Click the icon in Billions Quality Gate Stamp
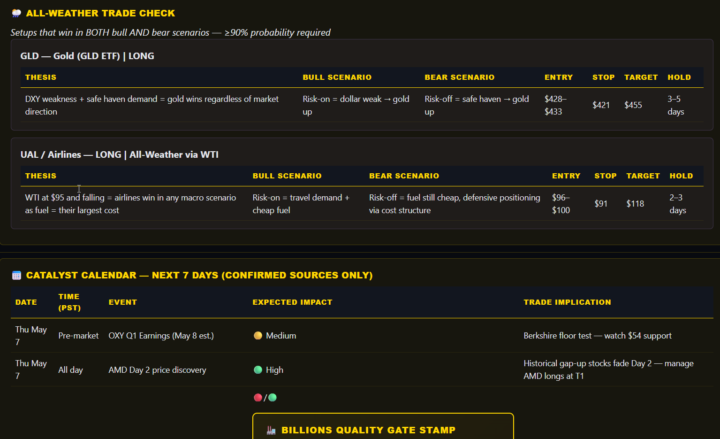This screenshot has width=720, height=439. [271, 430]
